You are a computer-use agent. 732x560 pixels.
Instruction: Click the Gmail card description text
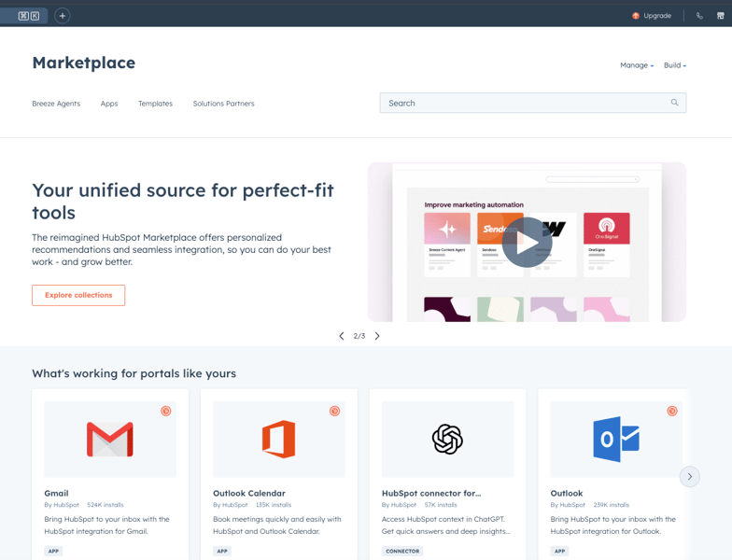[x=106, y=525]
